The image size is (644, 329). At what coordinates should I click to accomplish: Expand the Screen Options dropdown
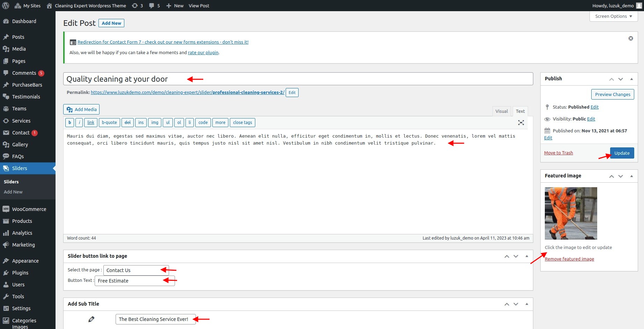(x=614, y=16)
